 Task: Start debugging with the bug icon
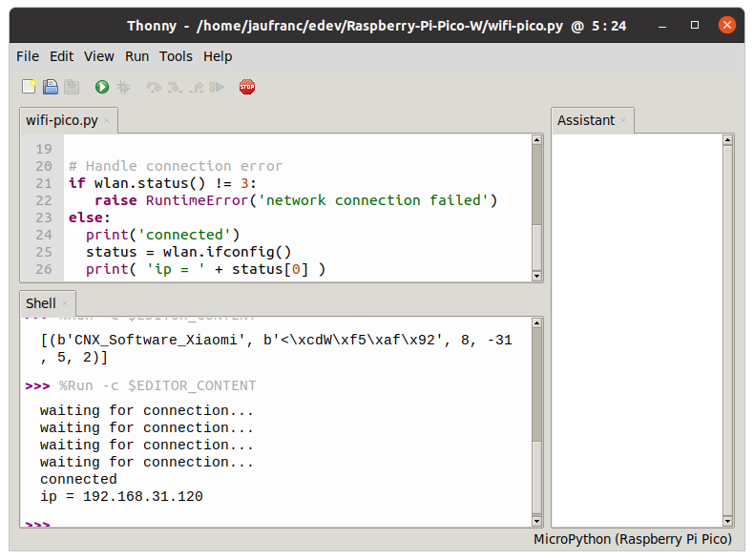(123, 87)
